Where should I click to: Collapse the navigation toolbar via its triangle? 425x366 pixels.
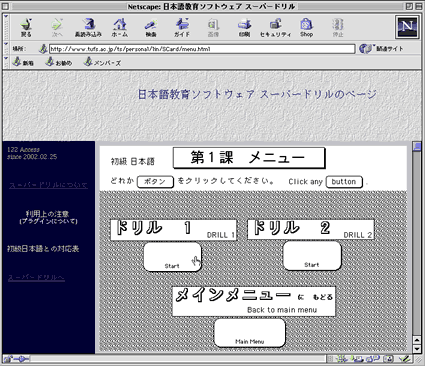(x=6, y=16)
